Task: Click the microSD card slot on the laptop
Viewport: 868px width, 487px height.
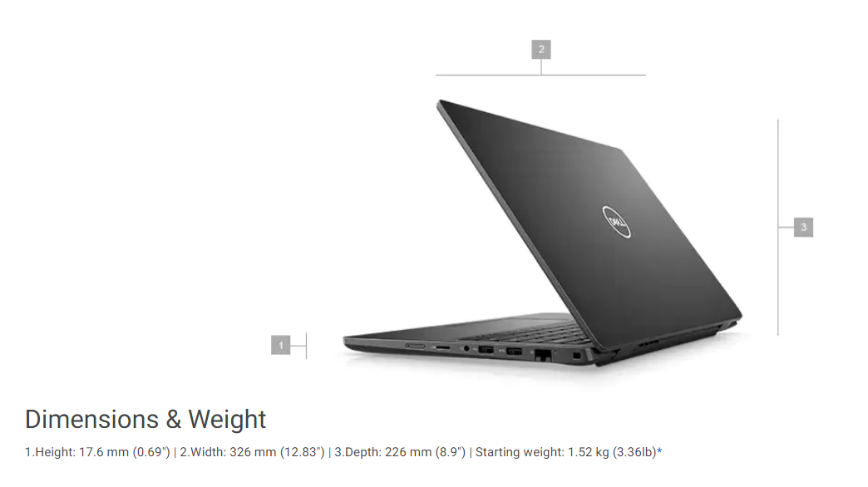Action: click(441, 347)
